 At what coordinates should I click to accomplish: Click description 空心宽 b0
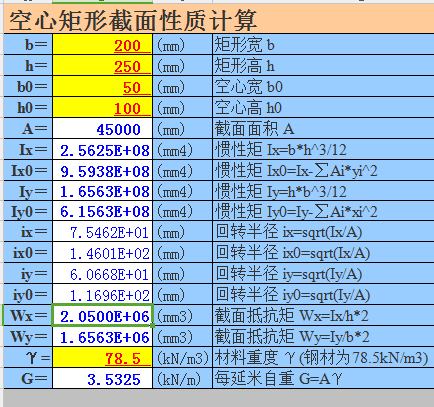click(x=248, y=87)
